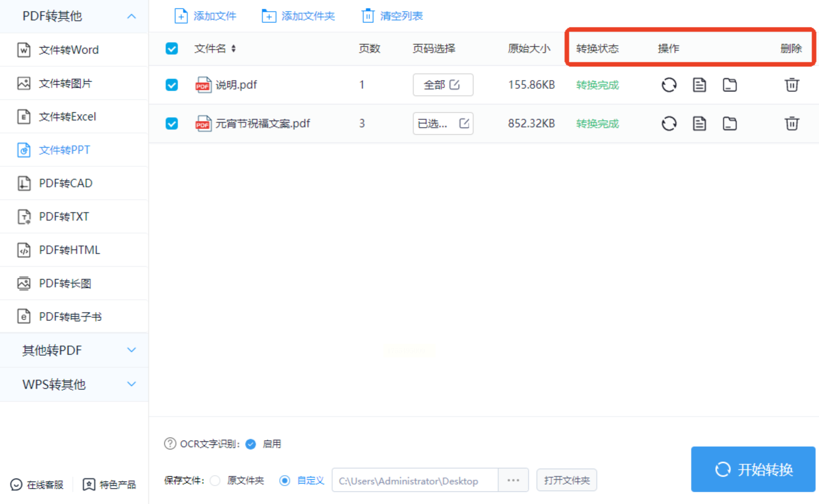819x504 pixels.
Task: Select 原文件夹 save location radio
Action: 215,481
